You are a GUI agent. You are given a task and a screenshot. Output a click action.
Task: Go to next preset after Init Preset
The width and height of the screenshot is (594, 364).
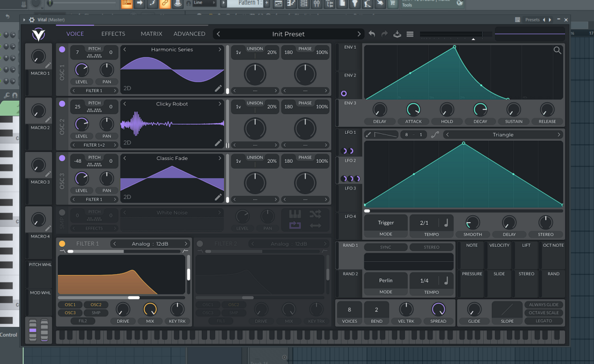pyautogui.click(x=359, y=34)
